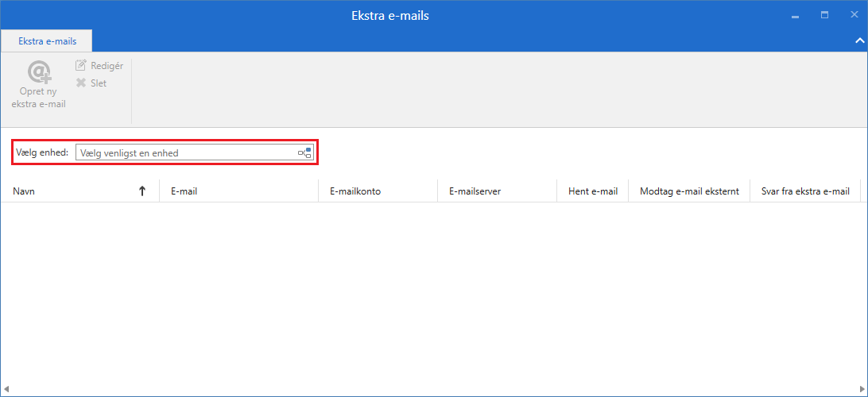Select the Ekstra e-mails ribbon tab

tap(47, 41)
